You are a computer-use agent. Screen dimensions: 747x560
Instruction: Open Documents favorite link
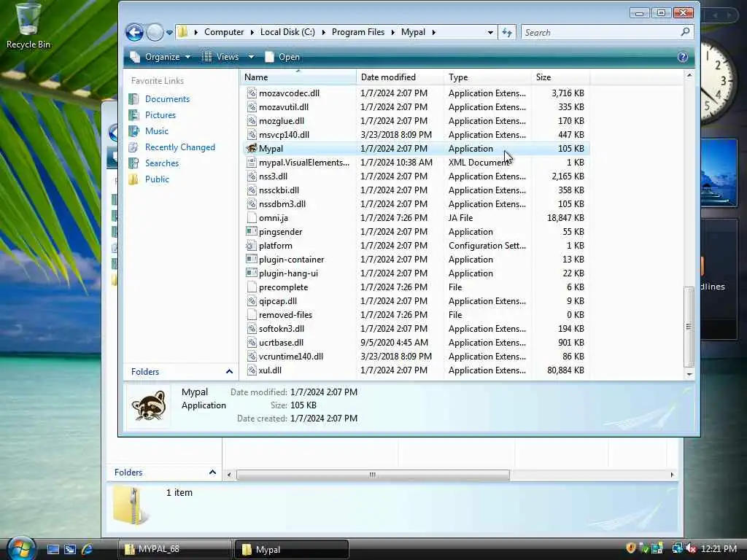pyautogui.click(x=167, y=99)
